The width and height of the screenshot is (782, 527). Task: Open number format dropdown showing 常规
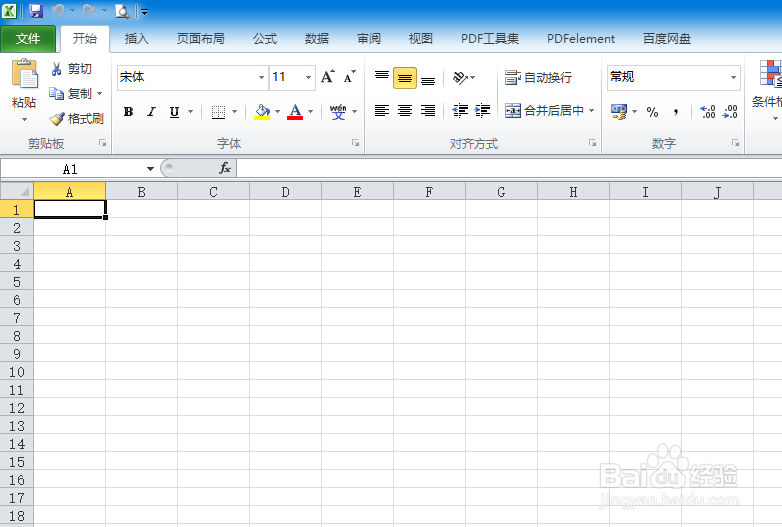(733, 77)
